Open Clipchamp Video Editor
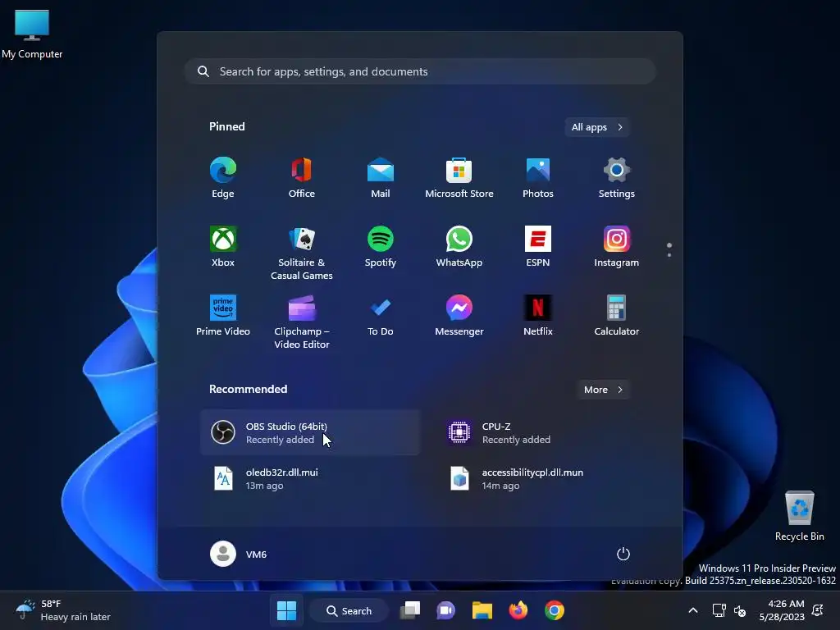 click(302, 322)
